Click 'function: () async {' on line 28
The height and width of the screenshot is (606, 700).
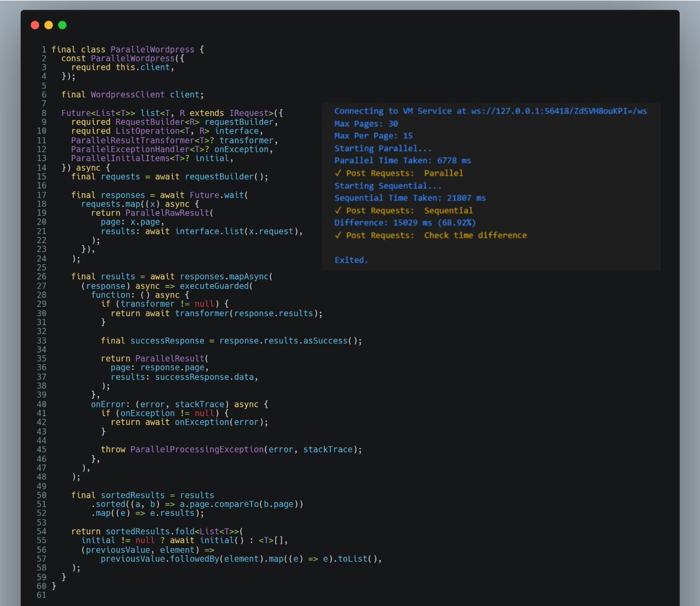[140, 295]
